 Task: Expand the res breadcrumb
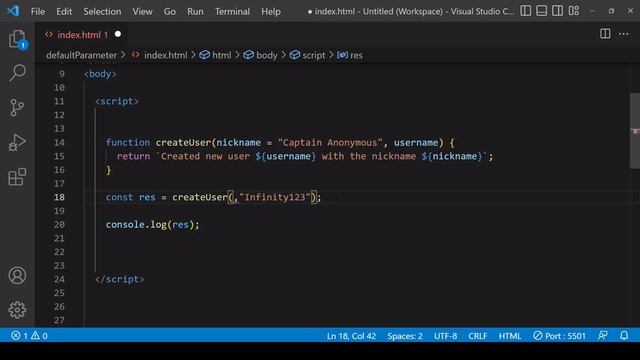350,55
